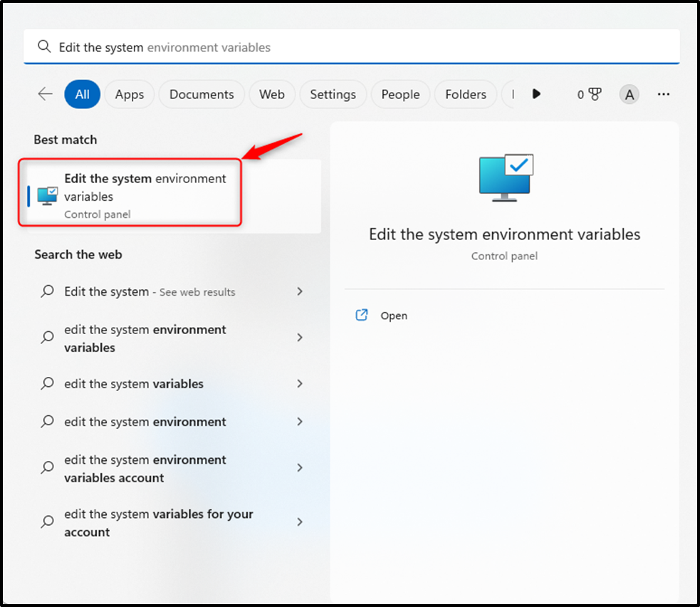The height and width of the screenshot is (607, 700).
Task: Click the Folders filter pill
Action: 465,93
